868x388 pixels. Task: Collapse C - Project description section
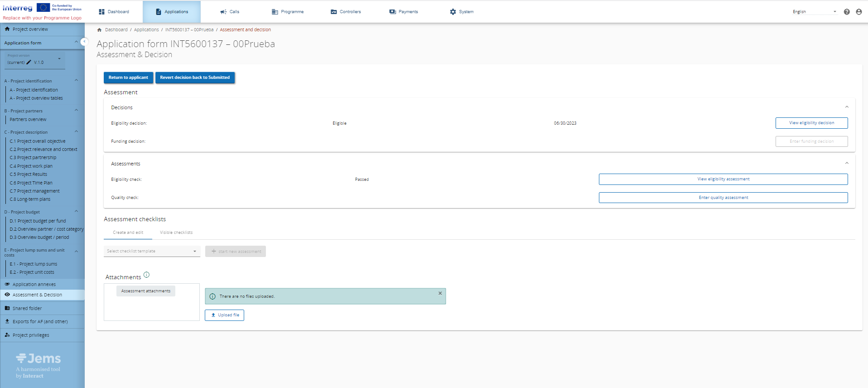click(x=76, y=131)
